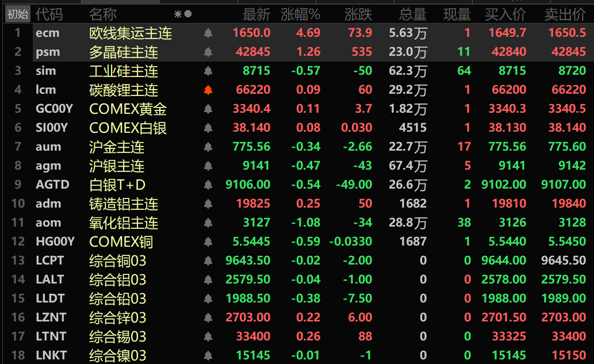Click volume 67.4万
Screen dimensions: 594x364
tap(408, 166)
